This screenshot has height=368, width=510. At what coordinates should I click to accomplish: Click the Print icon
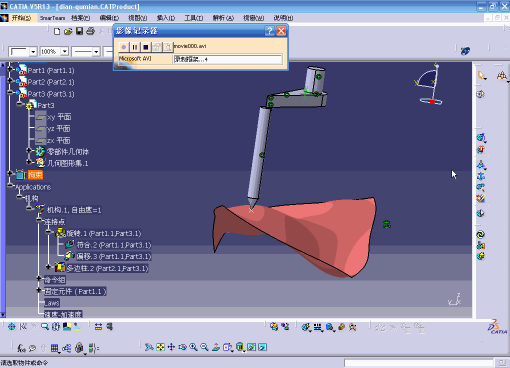(x=90, y=31)
